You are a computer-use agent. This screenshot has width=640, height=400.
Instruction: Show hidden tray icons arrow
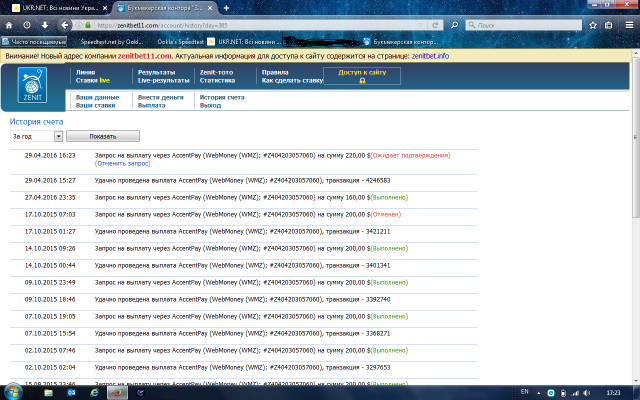point(538,393)
